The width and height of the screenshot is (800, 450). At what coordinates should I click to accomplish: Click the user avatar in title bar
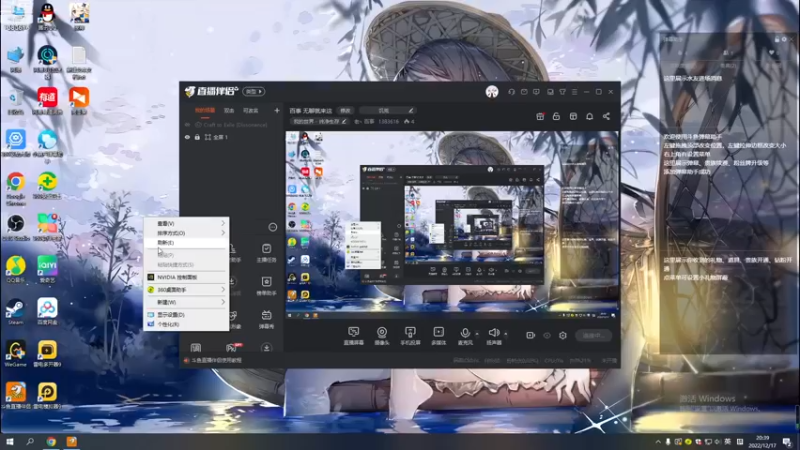[492, 92]
